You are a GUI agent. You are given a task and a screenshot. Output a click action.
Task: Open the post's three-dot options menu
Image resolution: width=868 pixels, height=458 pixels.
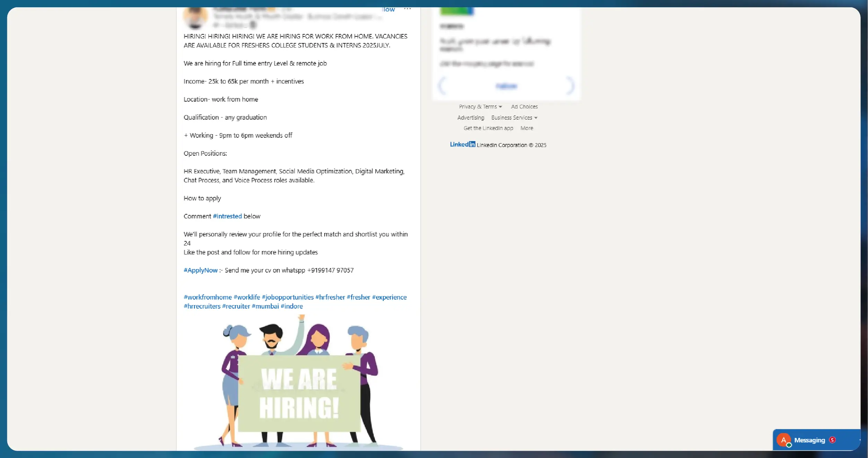[x=407, y=9]
